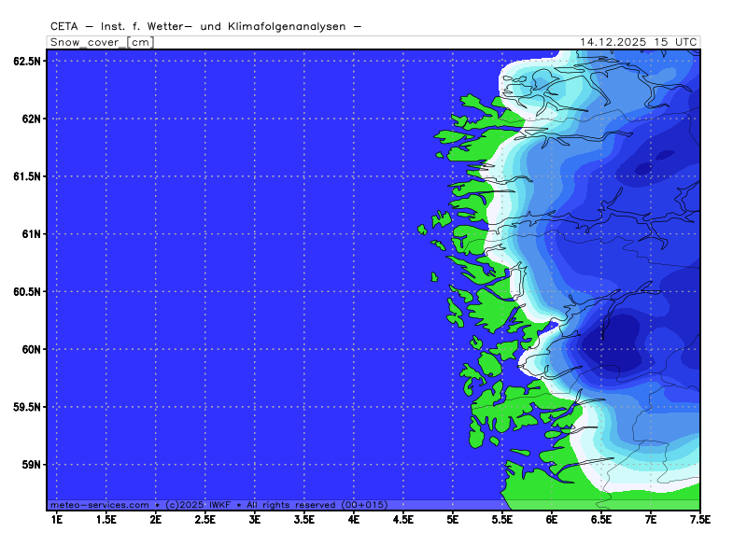Click the CETA institute title text
Image resolution: width=747 pixels, height=560 pixels.
pos(204,27)
